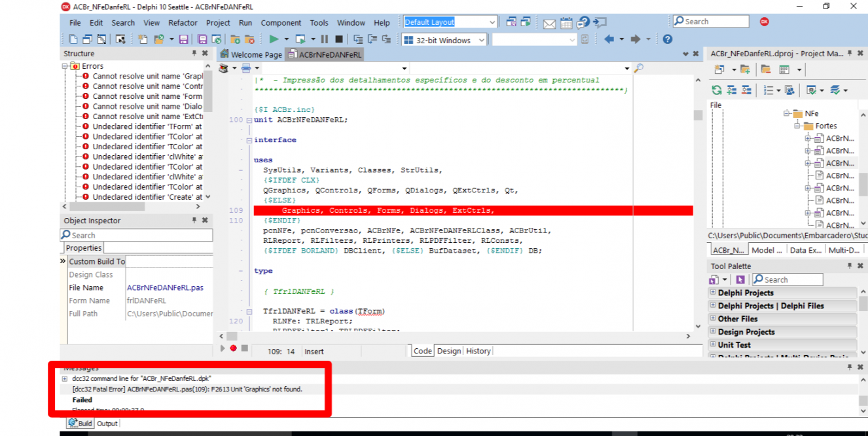Switch to the Design tab

coord(449,351)
